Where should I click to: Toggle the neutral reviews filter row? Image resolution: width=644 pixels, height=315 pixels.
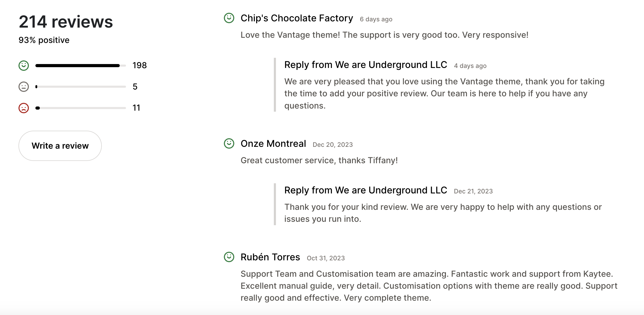click(x=78, y=86)
